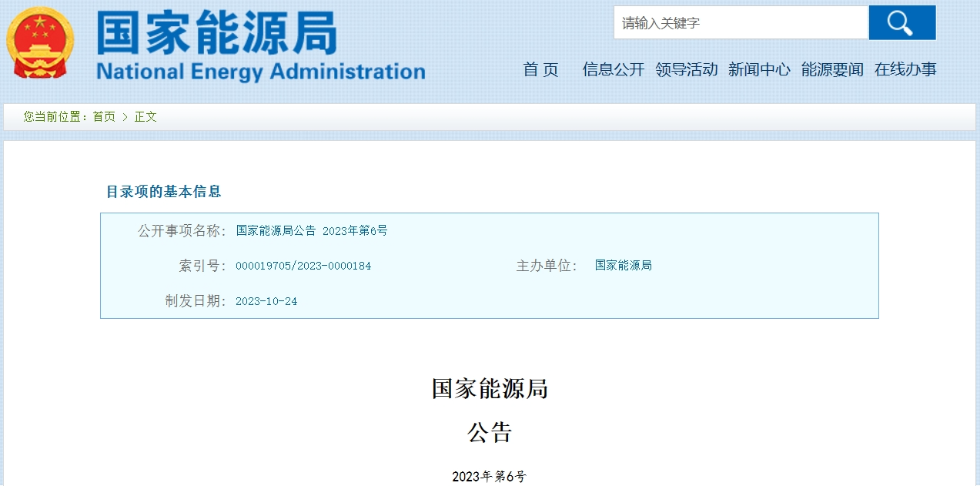The image size is (980, 486).
Task: Click the 国家能源局 announcement heading in the body
Action: click(490, 388)
